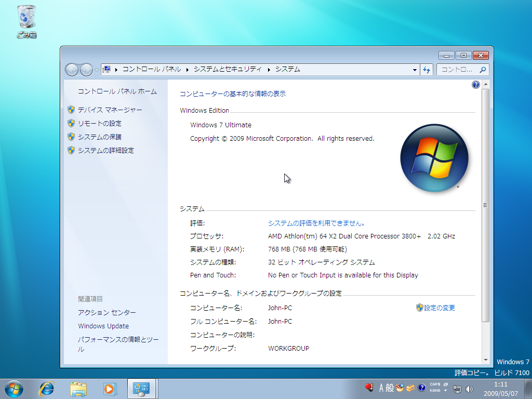532x399 pixels.
Task: Go to システムとセキュリティ breadcrumb
Action: [x=228, y=69]
